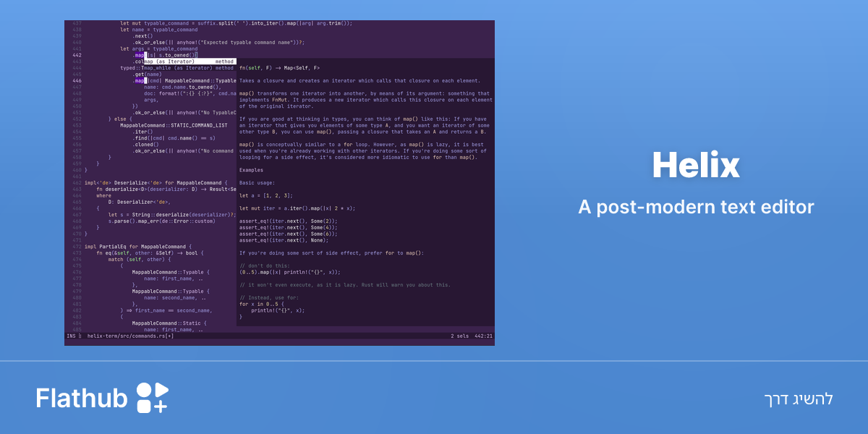Click line number 442 in the gutter

(x=77, y=55)
